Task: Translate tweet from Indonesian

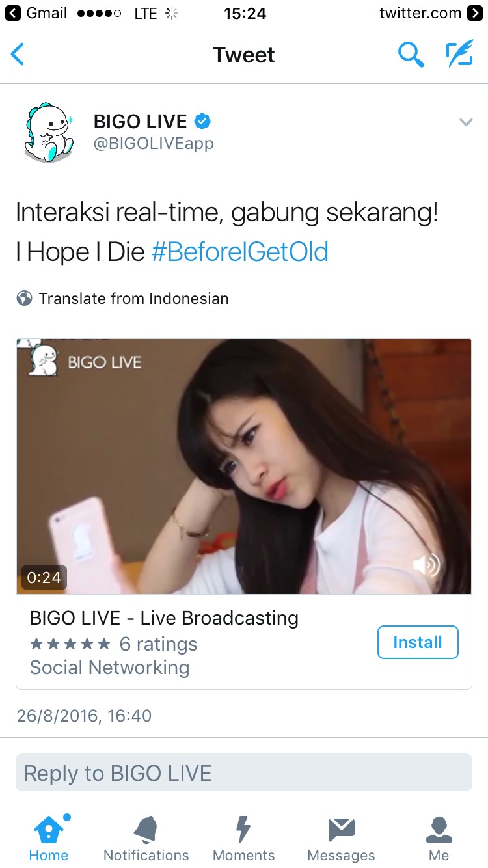Action: click(133, 299)
